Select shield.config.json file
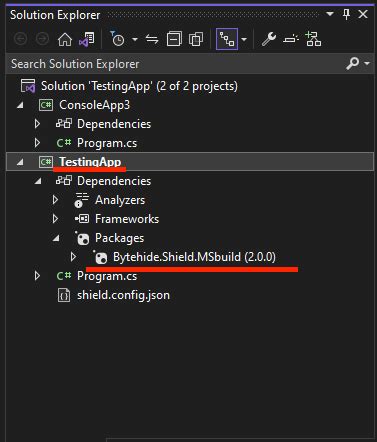The height and width of the screenshot is (442, 377). click(x=123, y=295)
